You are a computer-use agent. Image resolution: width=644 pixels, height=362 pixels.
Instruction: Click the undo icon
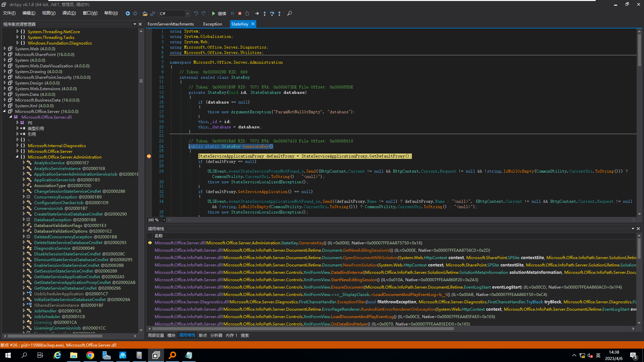pyautogui.click(x=196, y=13)
